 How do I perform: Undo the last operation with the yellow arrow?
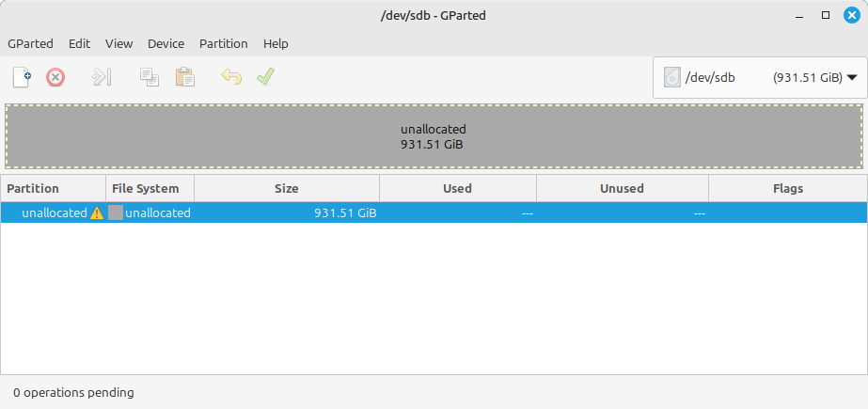[x=231, y=77]
